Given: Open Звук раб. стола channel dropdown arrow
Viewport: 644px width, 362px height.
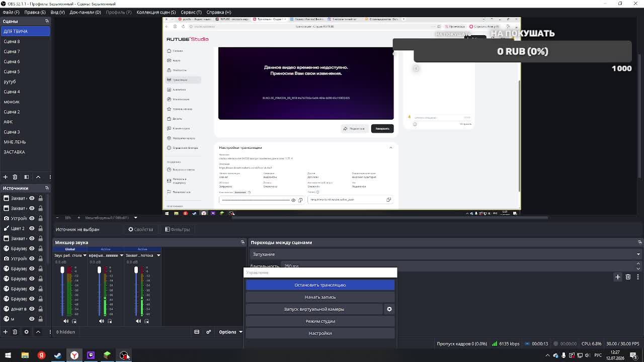Looking at the screenshot, I should [x=85, y=255].
